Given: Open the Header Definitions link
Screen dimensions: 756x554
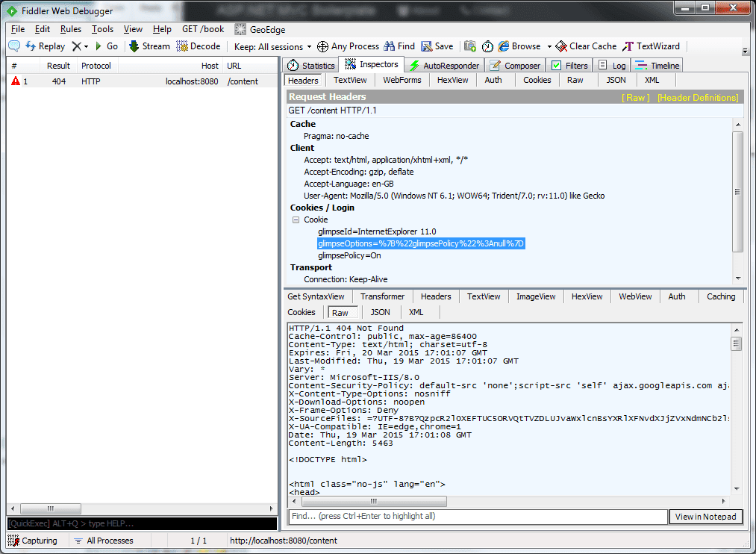Looking at the screenshot, I should coord(698,97).
